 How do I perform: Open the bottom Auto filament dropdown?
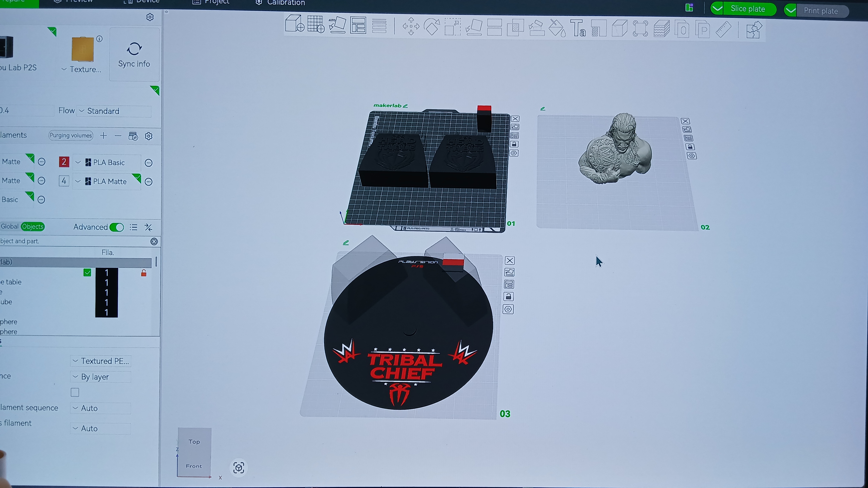[101, 428]
